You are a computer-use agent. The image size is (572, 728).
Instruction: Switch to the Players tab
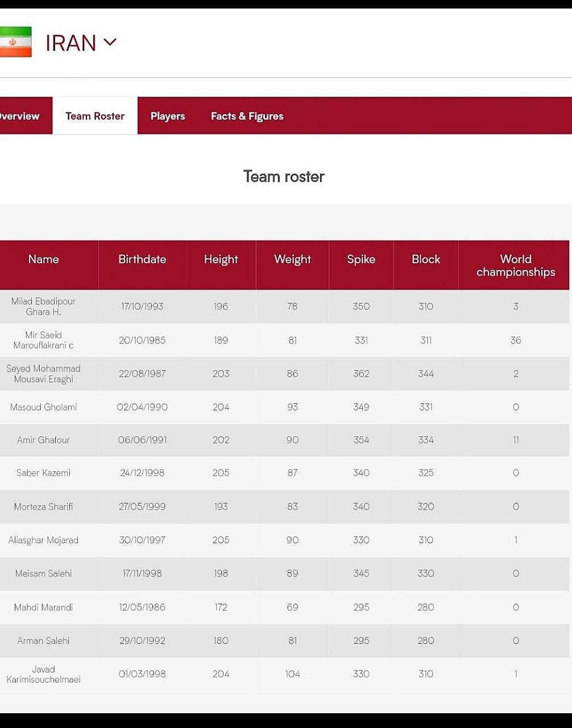[x=168, y=116]
